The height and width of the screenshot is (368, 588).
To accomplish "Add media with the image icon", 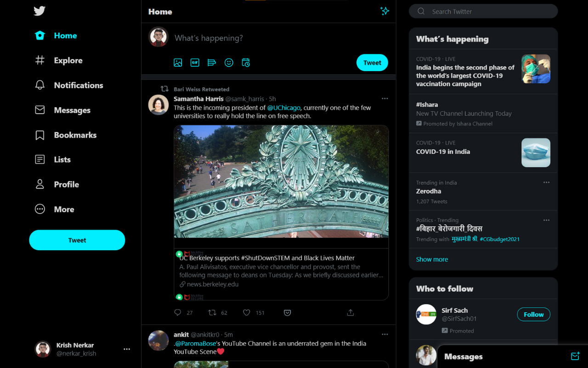I will [178, 63].
